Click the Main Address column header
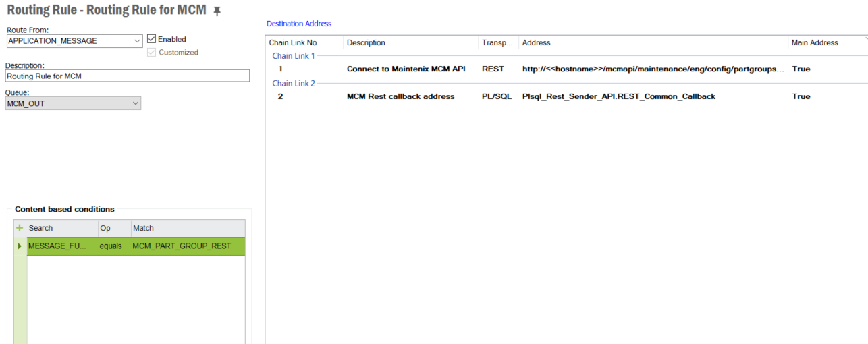The image size is (868, 344). [x=815, y=42]
